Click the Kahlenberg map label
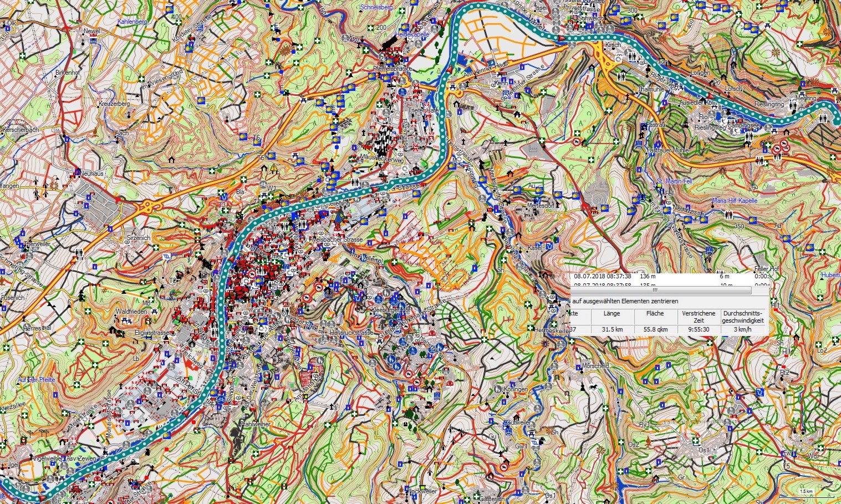The height and width of the screenshot is (504, 841). (132, 22)
